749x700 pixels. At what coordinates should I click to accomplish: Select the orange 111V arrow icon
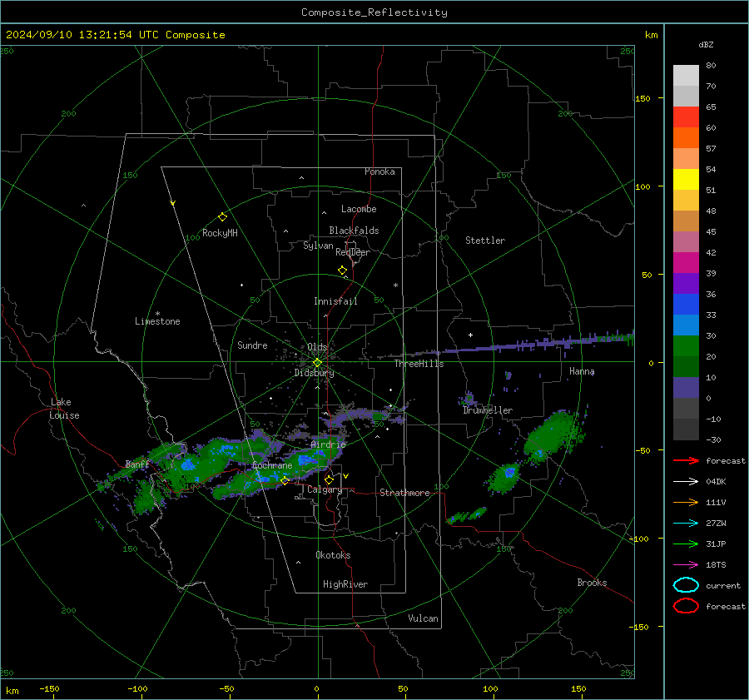point(686,502)
